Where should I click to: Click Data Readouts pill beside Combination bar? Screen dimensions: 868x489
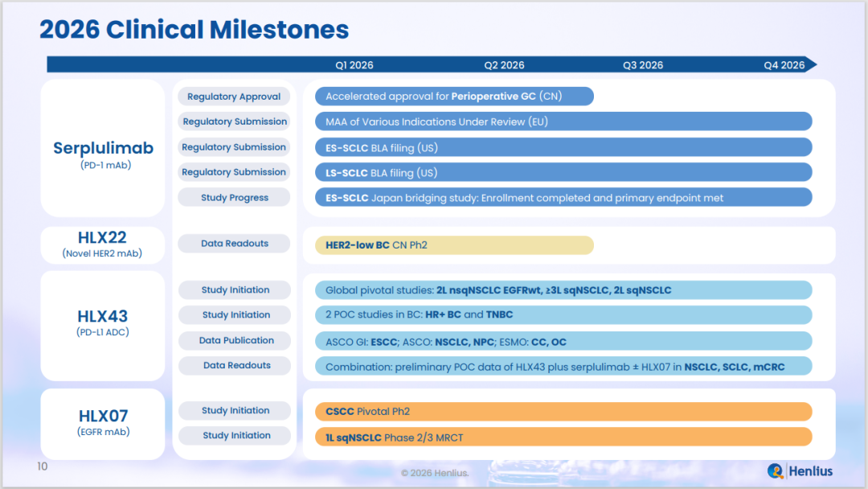click(x=234, y=365)
